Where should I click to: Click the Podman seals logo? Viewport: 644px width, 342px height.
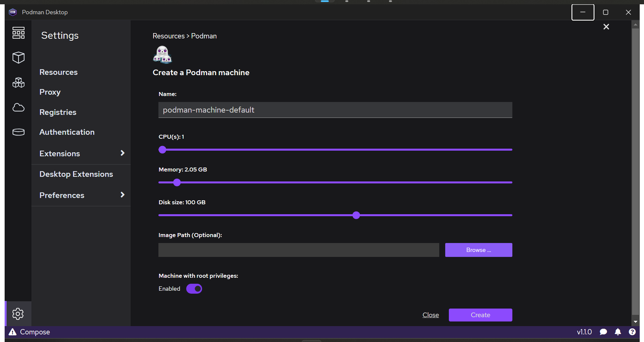pyautogui.click(x=162, y=55)
